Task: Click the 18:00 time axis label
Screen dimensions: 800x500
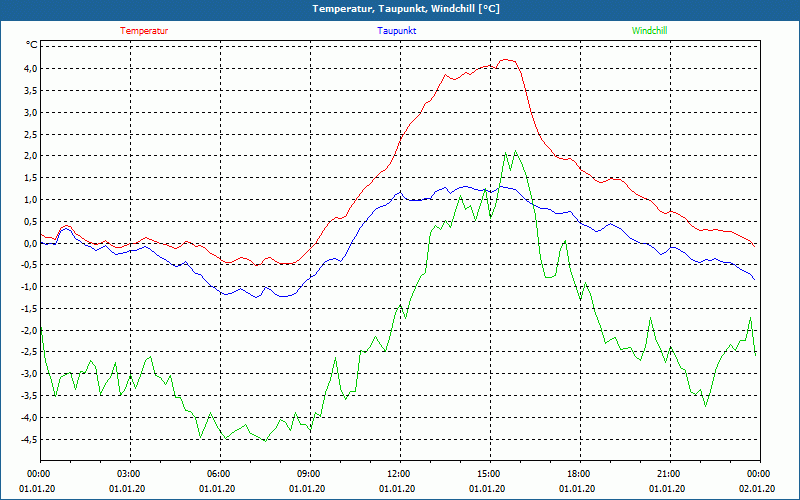Action: click(x=580, y=474)
